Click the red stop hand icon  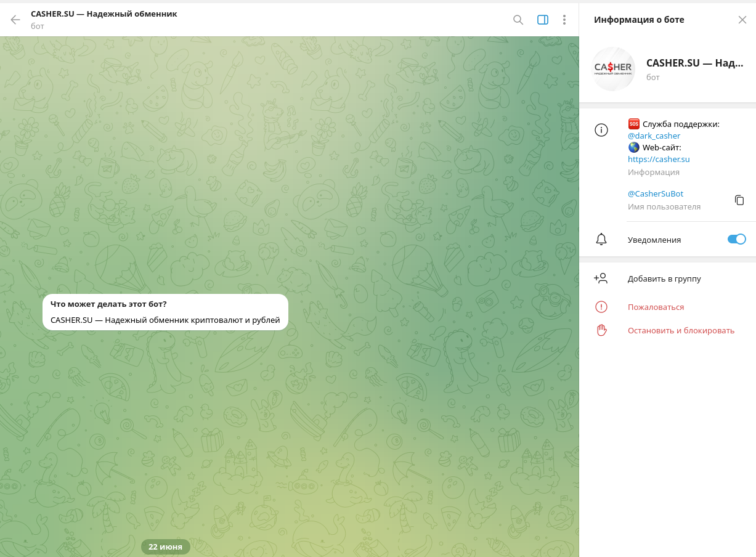pos(601,330)
